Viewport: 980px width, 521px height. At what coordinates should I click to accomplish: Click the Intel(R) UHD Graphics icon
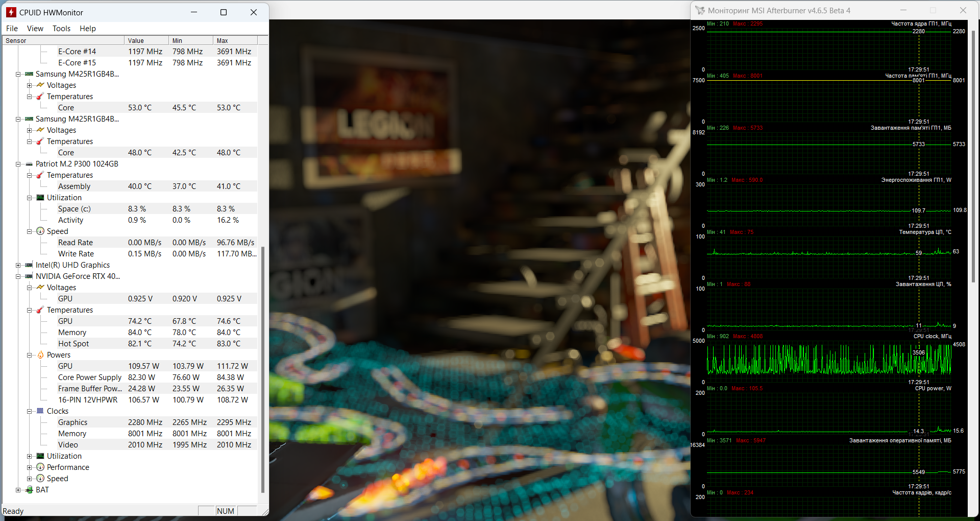[29, 265]
